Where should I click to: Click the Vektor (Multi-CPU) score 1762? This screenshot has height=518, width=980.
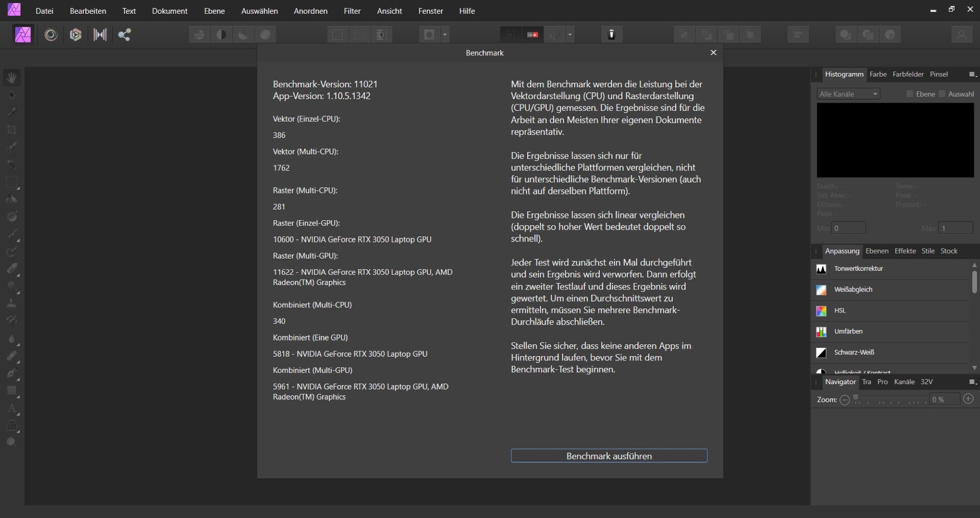[x=281, y=168]
